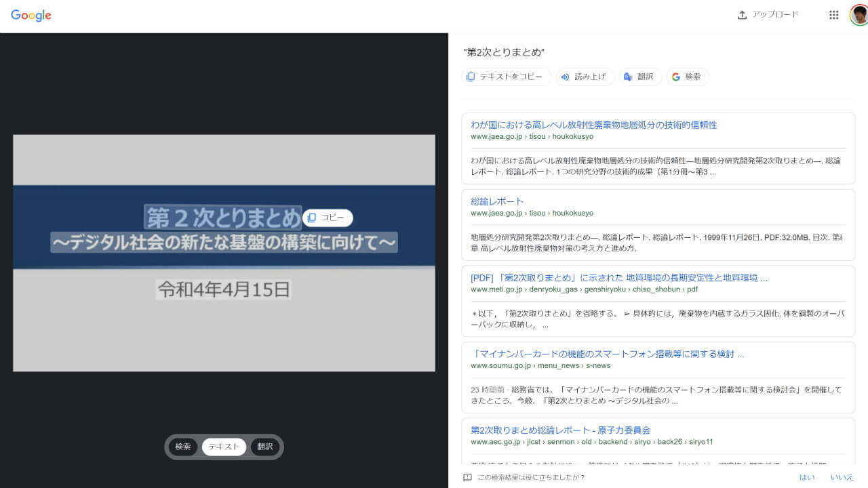868x488 pixels.
Task: Keep テキスト mode active in the bottom switcher
Action: pos(224,447)
